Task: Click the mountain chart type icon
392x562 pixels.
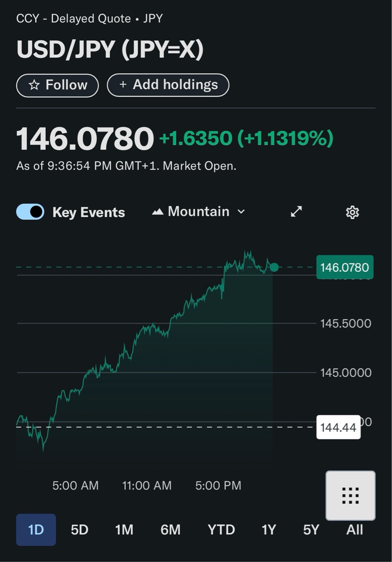Action: 158,212
